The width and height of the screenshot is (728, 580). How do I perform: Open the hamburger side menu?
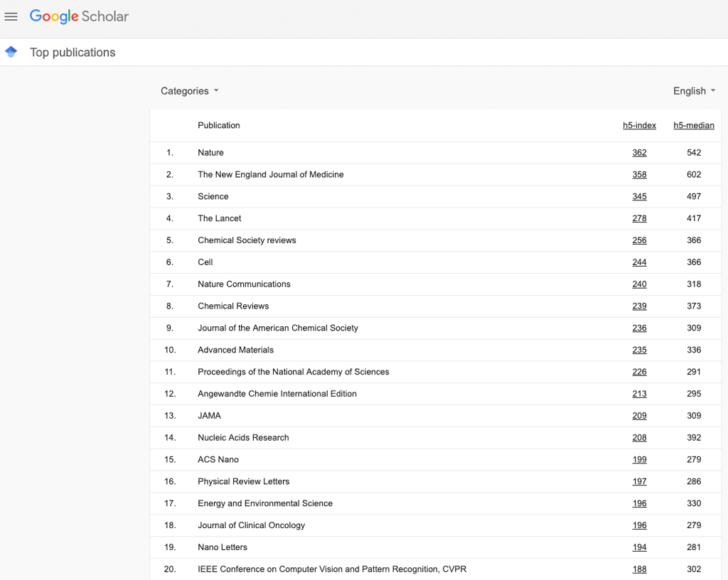[x=11, y=17]
